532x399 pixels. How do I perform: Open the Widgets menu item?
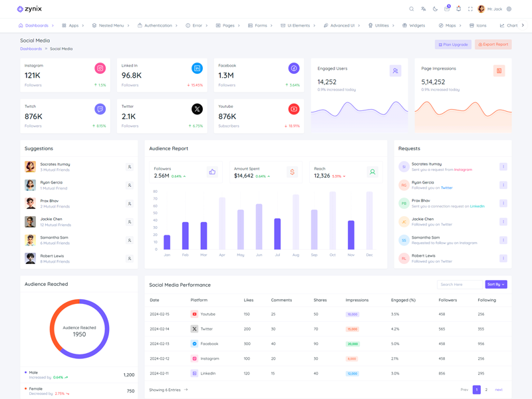(414, 25)
